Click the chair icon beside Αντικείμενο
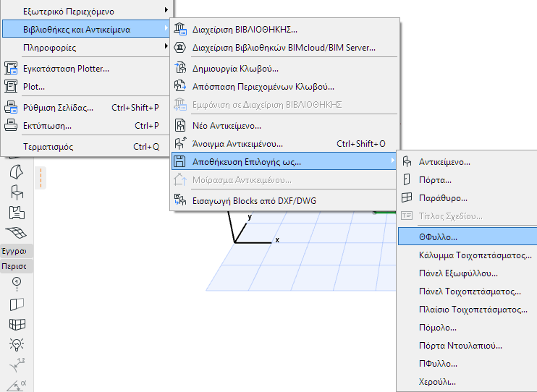 tap(407, 161)
